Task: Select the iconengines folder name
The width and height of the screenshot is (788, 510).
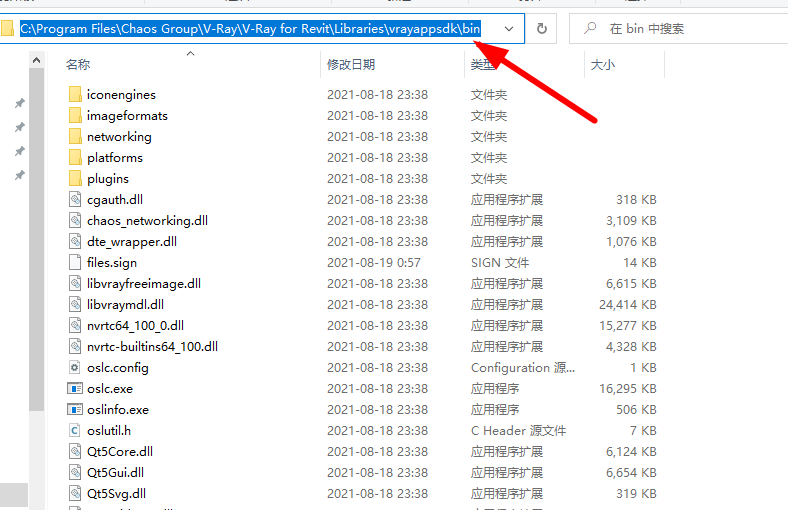Action: tap(121, 94)
